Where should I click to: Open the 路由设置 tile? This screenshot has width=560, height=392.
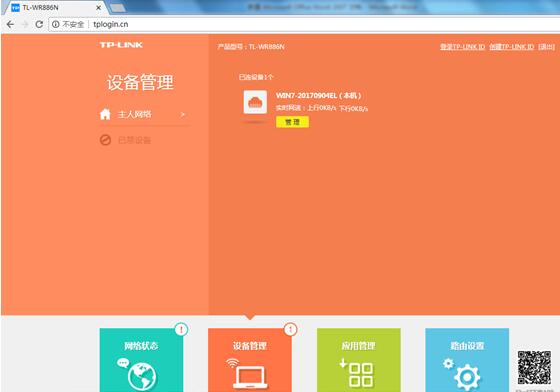tap(467, 360)
